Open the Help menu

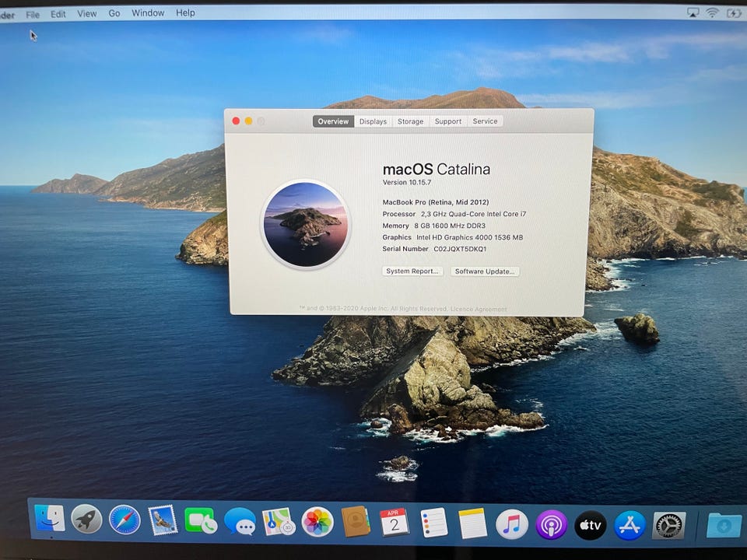[x=185, y=13]
